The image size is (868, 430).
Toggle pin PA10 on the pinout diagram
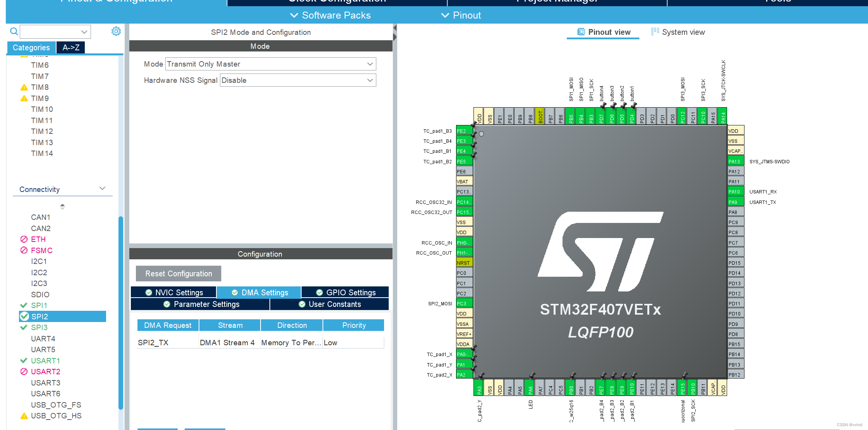coord(735,191)
